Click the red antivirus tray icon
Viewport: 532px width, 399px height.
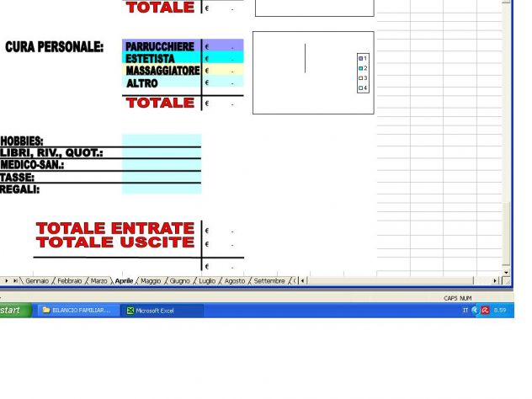pos(485,310)
